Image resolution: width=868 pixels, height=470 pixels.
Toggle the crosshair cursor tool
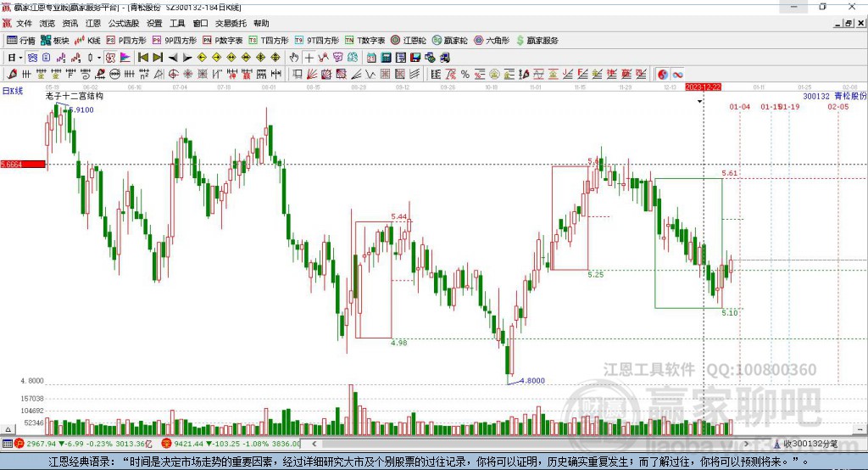coord(309,58)
